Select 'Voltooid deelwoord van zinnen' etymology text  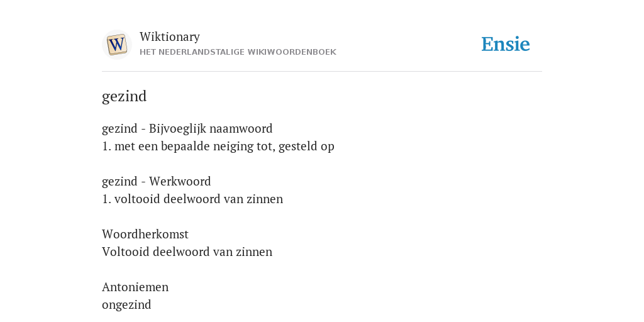click(187, 252)
